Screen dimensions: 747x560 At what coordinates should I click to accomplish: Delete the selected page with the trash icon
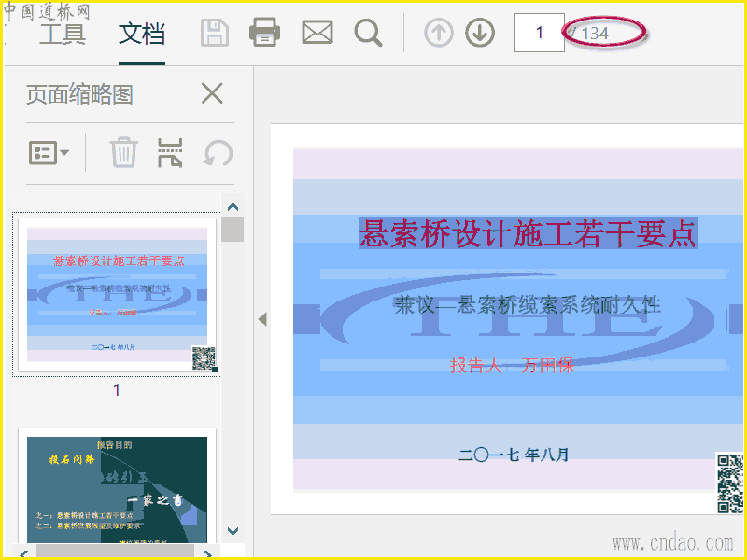pos(124,152)
